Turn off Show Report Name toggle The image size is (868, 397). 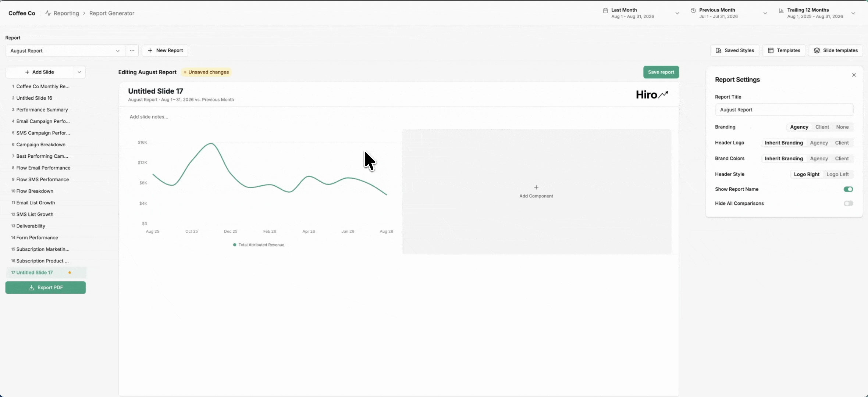[848, 189]
